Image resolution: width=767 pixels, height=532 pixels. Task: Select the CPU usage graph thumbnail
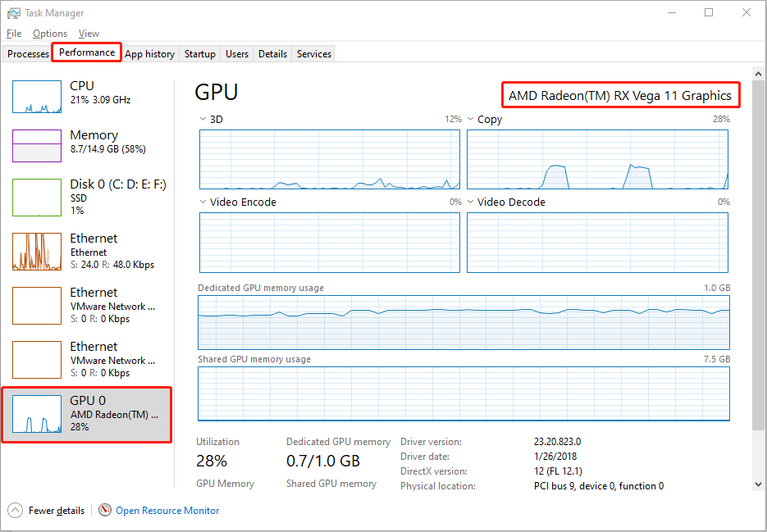click(37, 97)
